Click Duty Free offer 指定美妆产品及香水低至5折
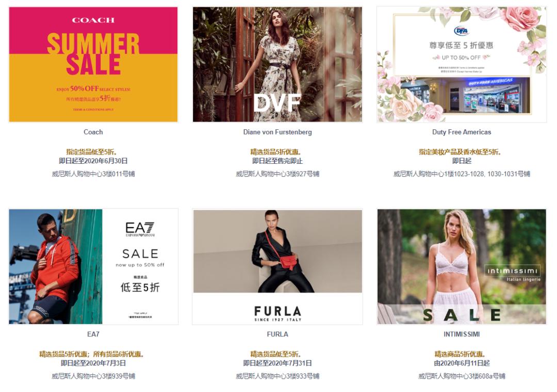The width and height of the screenshot is (557, 392). pos(460,152)
